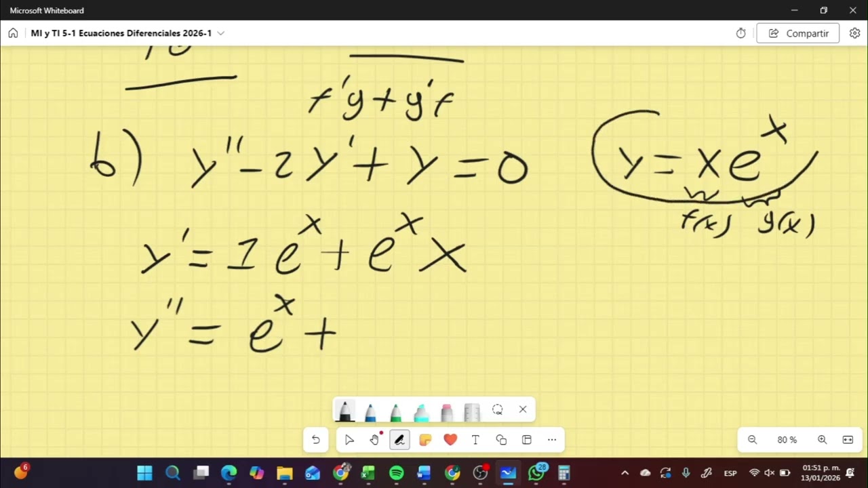Toggle the Inking pen mode
Viewport: 868px width, 488px height.
pyautogui.click(x=400, y=440)
